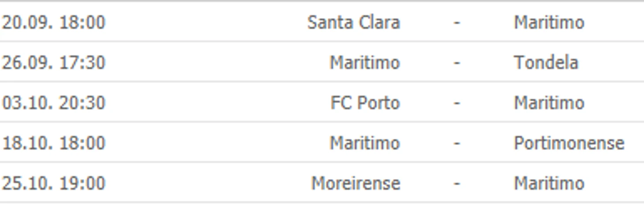Open Tondela team link

tap(546, 62)
